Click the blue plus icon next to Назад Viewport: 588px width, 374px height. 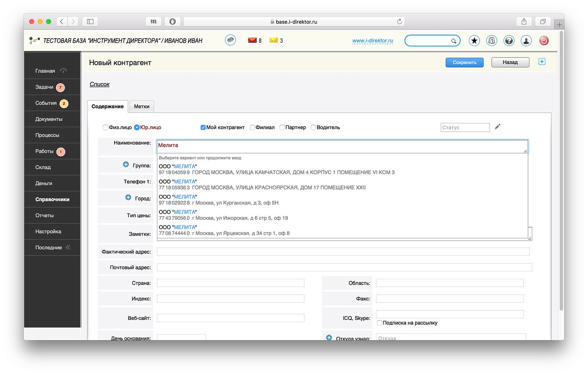542,62
